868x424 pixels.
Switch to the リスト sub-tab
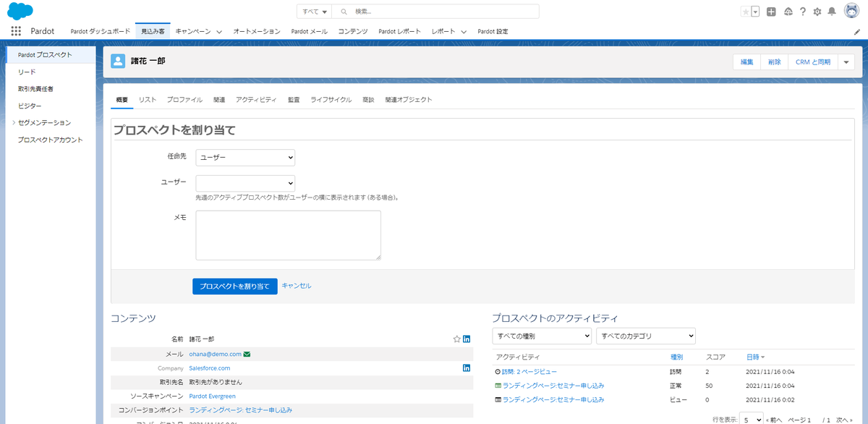(148, 100)
